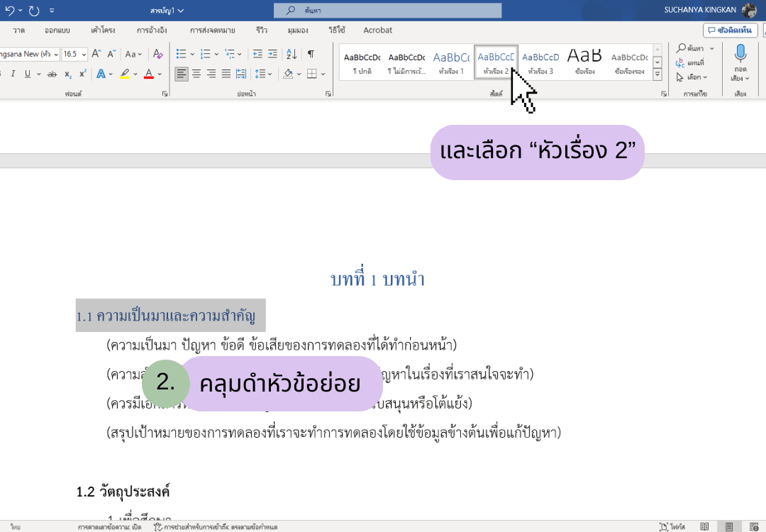Viewport: 766px width, 532px height.
Task: Open the Find (ค้นหา) tool in ribbon
Action: coord(690,48)
